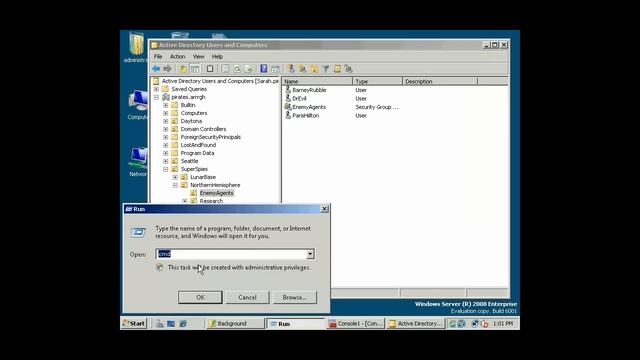Image resolution: width=640 pixels, height=360 pixels.
Task: Click the Up one level folder icon
Action: pyautogui.click(x=183, y=69)
